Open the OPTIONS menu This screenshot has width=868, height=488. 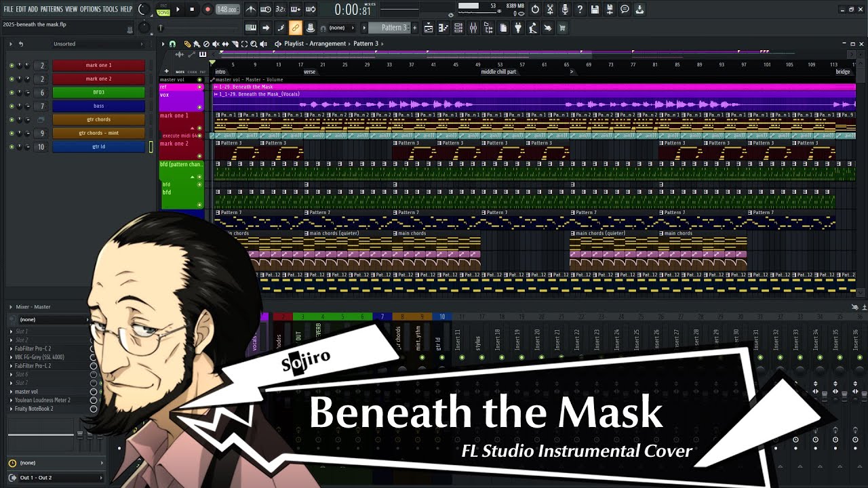(x=90, y=9)
